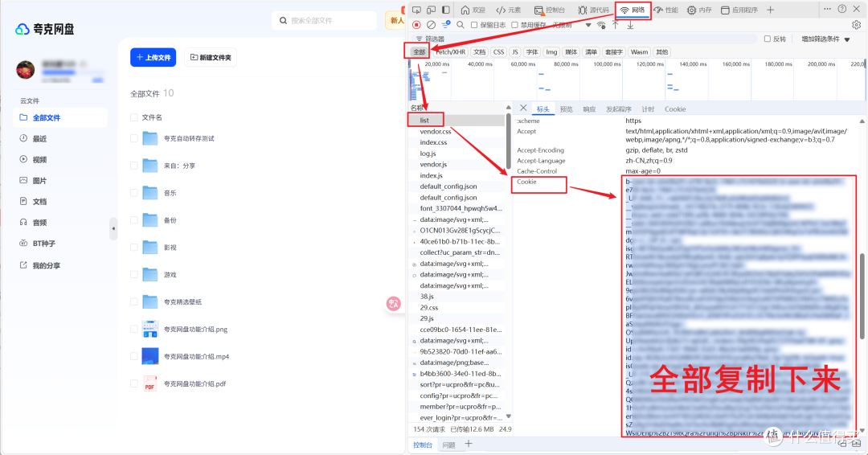Screen dimensions: 868x455
Task: Export HAR with down arrow icon
Action: pyautogui.click(x=630, y=25)
